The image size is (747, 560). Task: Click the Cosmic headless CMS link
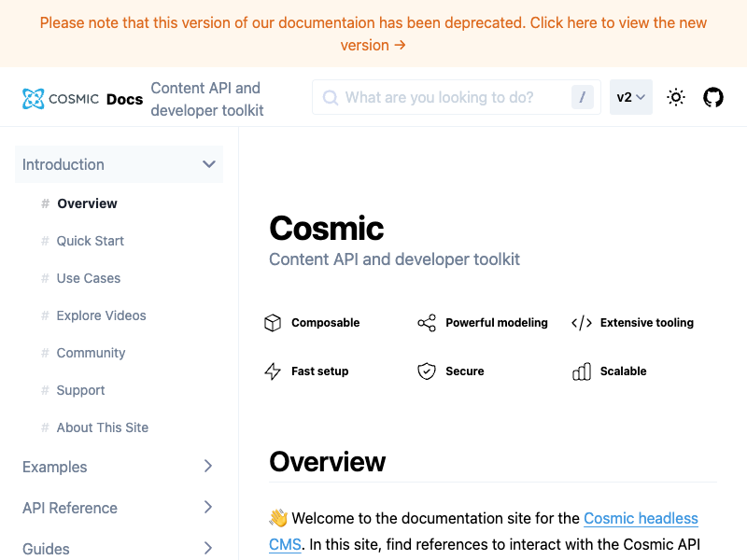tap(641, 518)
